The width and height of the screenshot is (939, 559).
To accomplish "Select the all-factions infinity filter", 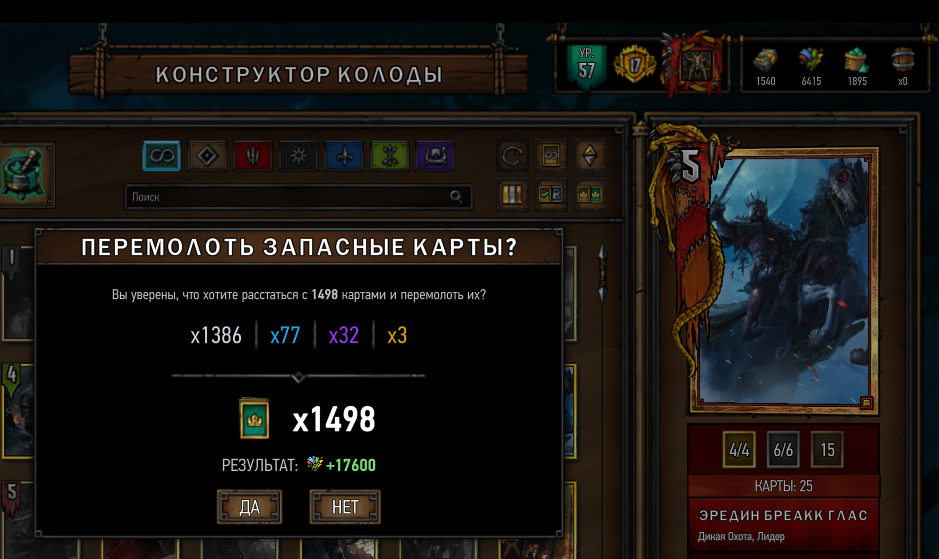I will point(162,156).
